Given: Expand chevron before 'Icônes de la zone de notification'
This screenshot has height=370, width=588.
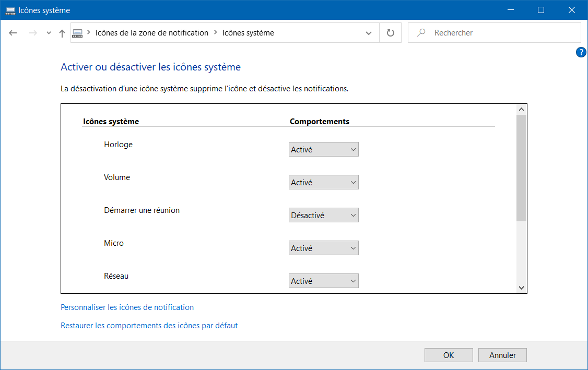Looking at the screenshot, I should pyautogui.click(x=89, y=32).
